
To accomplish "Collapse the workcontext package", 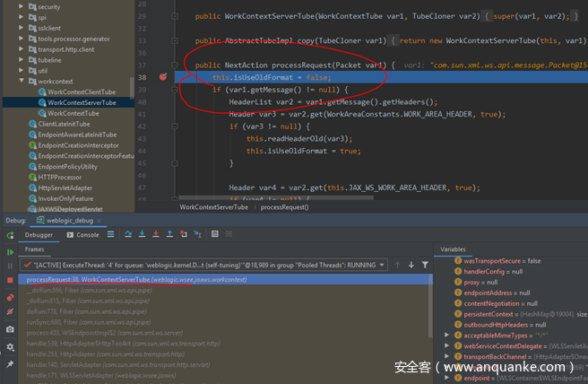I will coord(20,81).
